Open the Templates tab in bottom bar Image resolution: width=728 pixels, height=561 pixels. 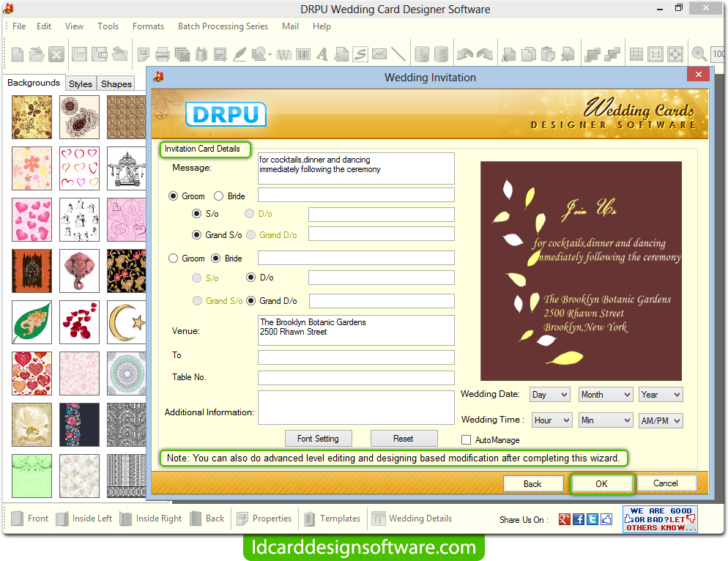pos(333,519)
